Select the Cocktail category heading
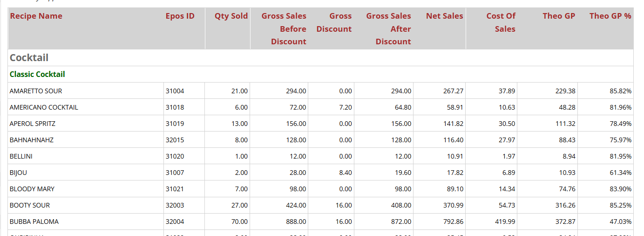644x236 pixels. click(x=29, y=58)
